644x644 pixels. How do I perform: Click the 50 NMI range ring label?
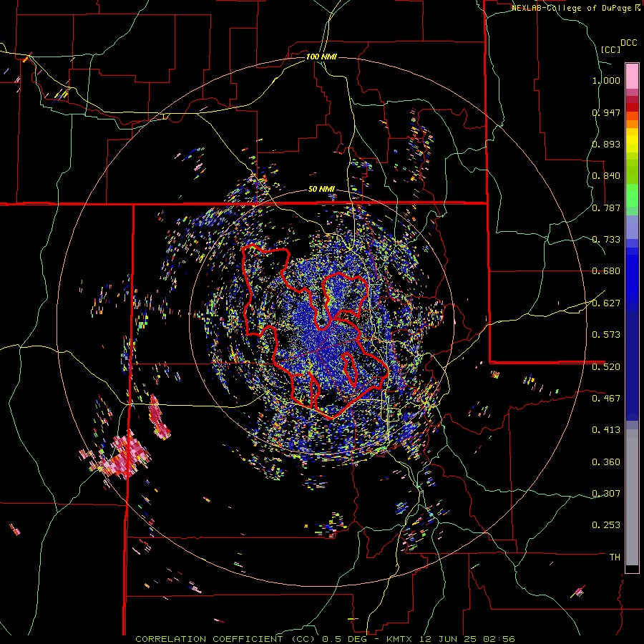tap(321, 189)
